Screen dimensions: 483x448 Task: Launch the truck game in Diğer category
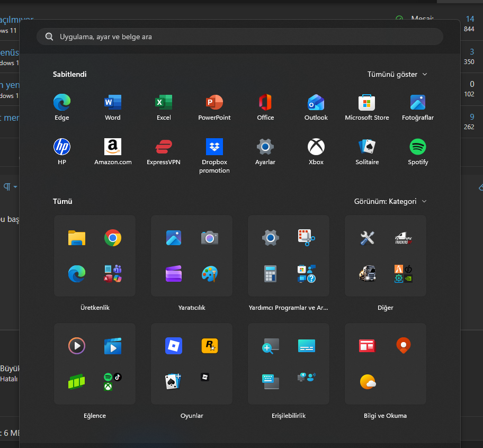tap(367, 274)
